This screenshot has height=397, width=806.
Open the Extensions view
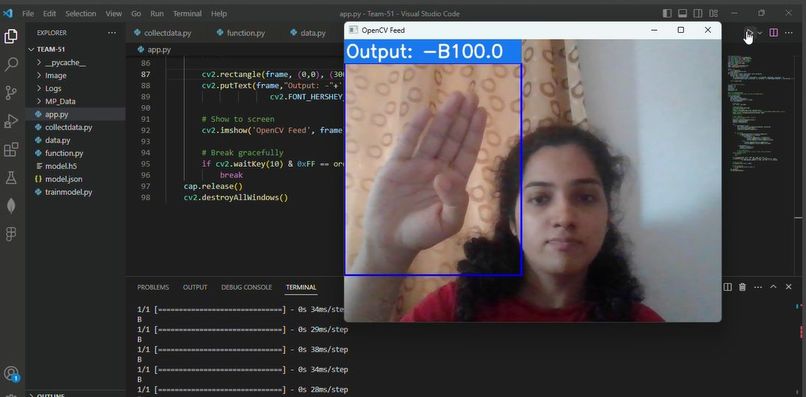pos(11,150)
